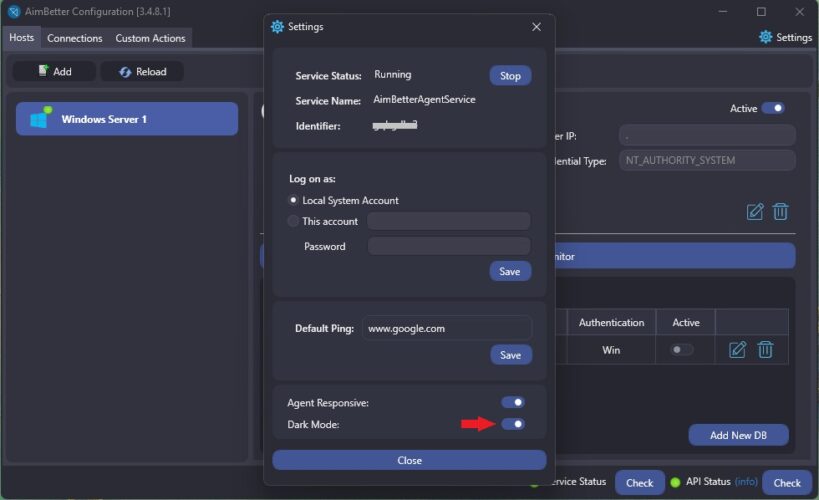Click the Settings gear icon at top right
Viewport: 819px width, 500px height.
pyautogui.click(x=766, y=37)
